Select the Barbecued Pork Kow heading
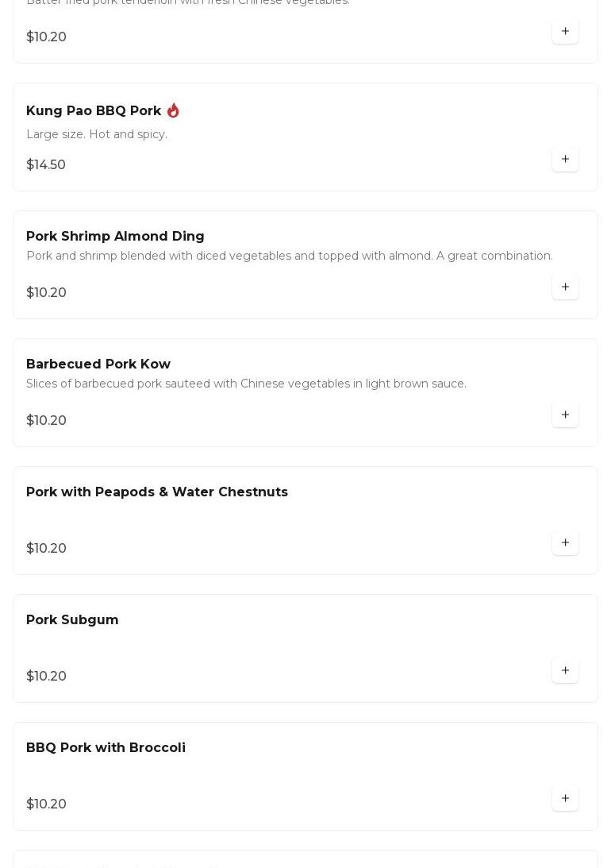This screenshot has width=611, height=868. click(98, 364)
